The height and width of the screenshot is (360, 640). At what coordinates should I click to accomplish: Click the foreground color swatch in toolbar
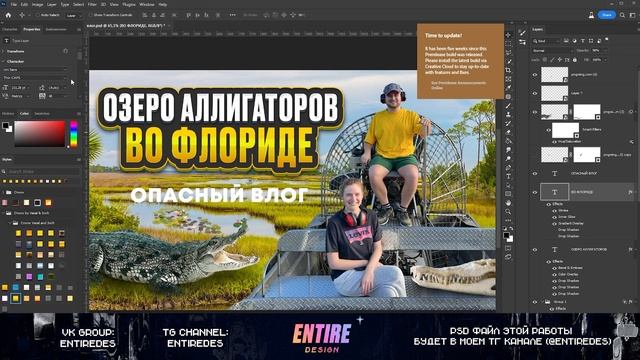[x=507, y=235]
